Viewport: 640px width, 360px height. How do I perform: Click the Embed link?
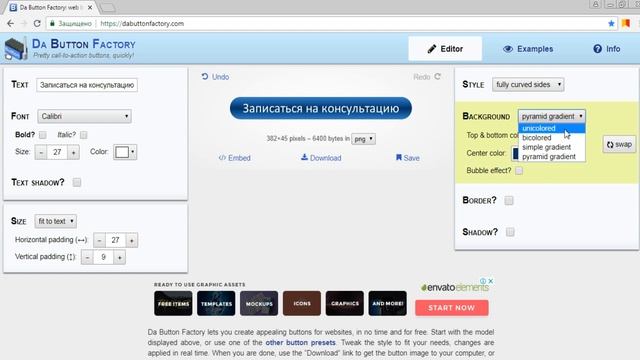235,158
